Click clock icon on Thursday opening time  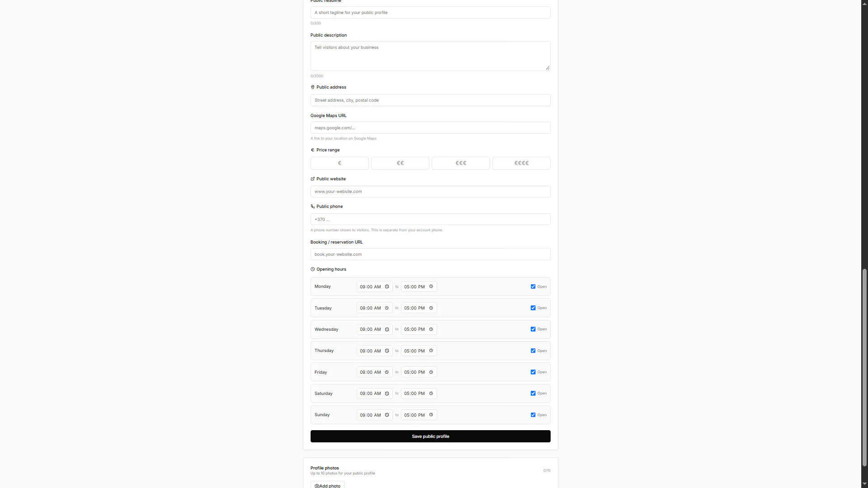pyautogui.click(x=387, y=351)
